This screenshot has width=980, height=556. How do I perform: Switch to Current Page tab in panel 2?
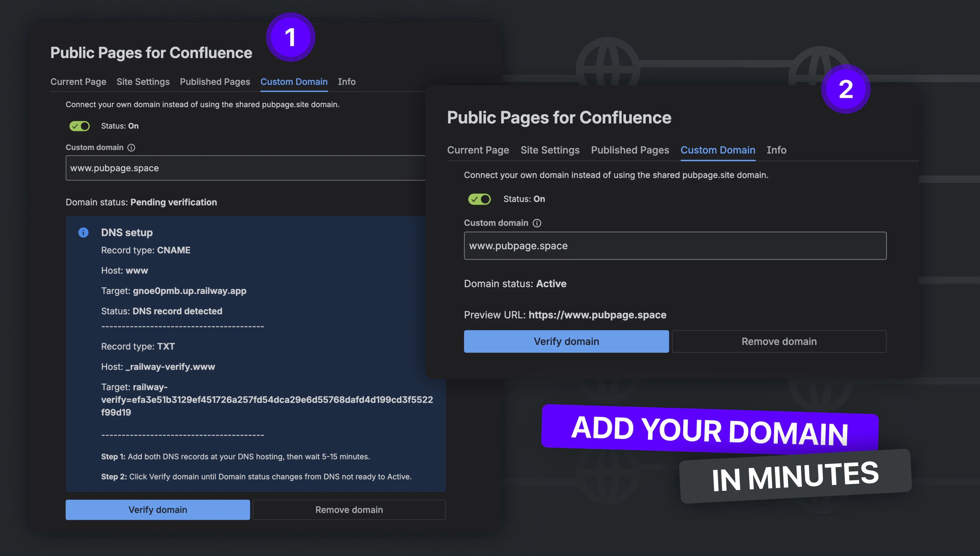coord(478,150)
